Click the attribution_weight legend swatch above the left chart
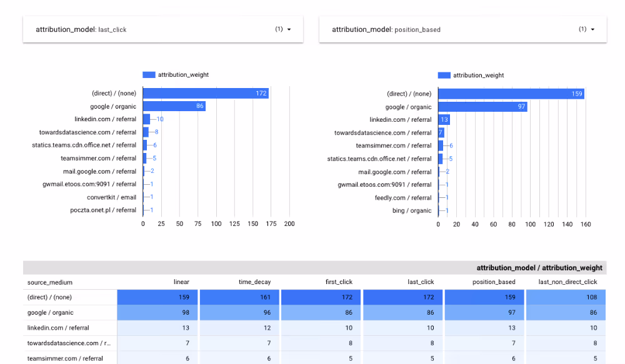 148,75
